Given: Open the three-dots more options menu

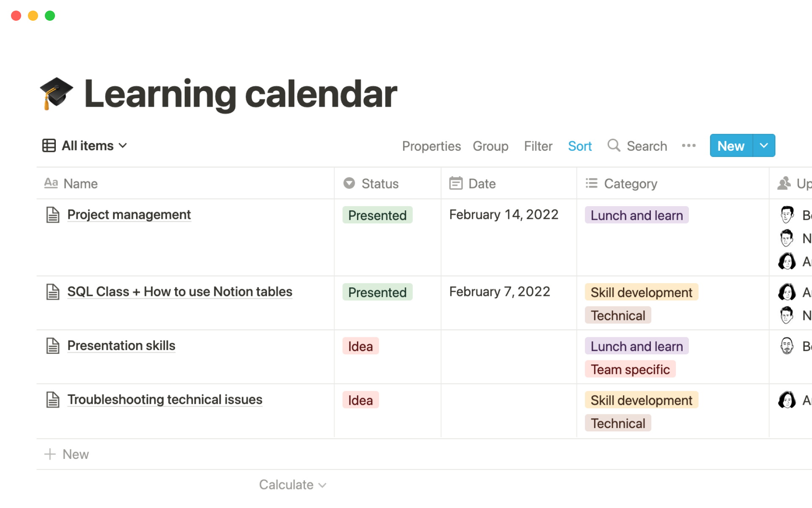Looking at the screenshot, I should tap(689, 146).
